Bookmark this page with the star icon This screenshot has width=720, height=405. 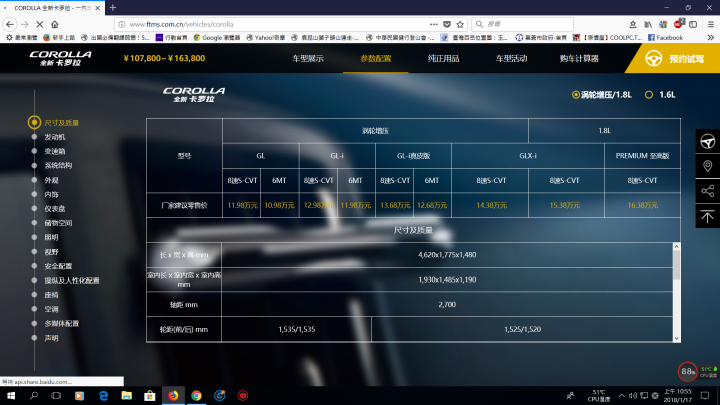tap(460, 24)
